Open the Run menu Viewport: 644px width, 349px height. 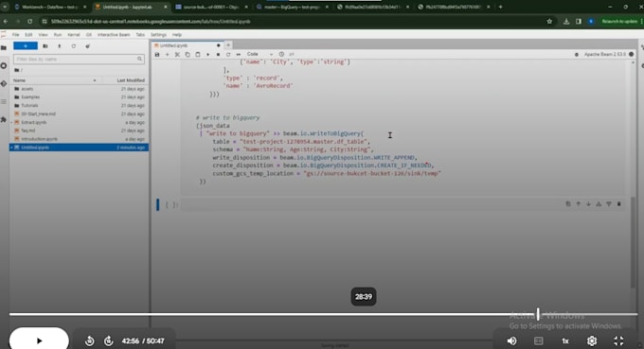pos(58,35)
